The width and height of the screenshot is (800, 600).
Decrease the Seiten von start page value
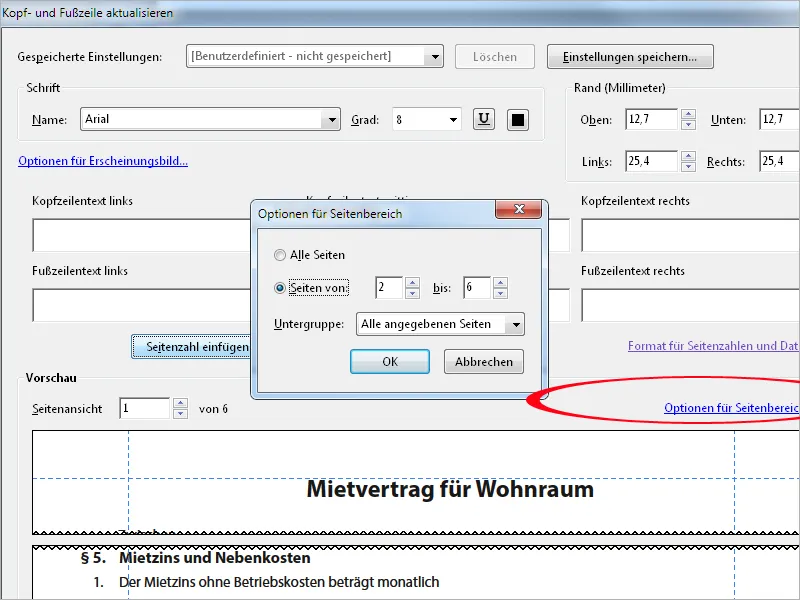(x=412, y=293)
